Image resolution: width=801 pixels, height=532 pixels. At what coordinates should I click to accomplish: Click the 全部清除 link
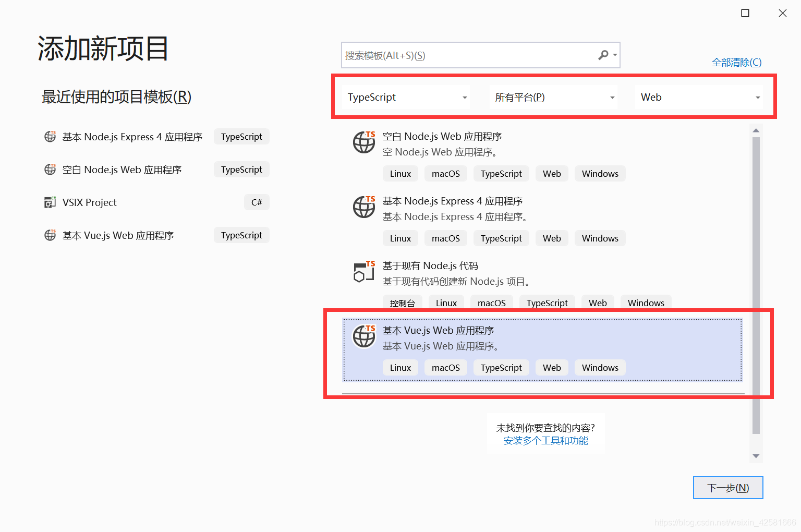(736, 62)
